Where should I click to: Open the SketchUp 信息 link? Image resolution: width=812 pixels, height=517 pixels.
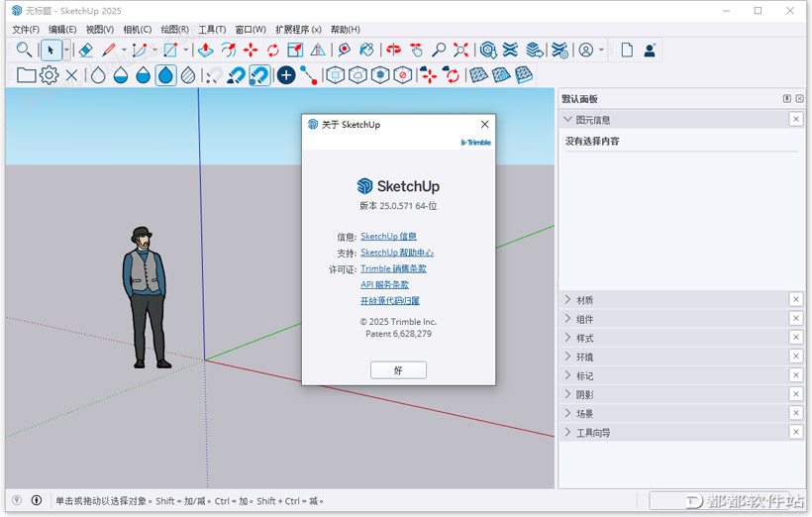(x=388, y=237)
